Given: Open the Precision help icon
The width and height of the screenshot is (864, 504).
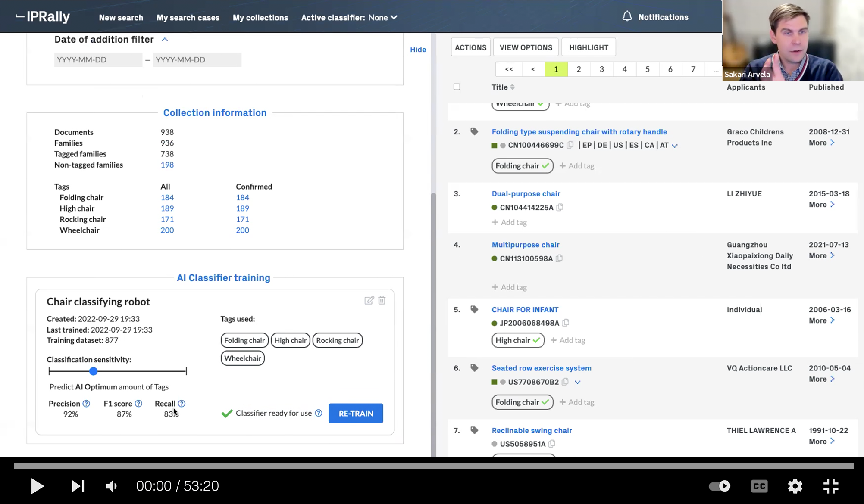Looking at the screenshot, I should coord(86,403).
